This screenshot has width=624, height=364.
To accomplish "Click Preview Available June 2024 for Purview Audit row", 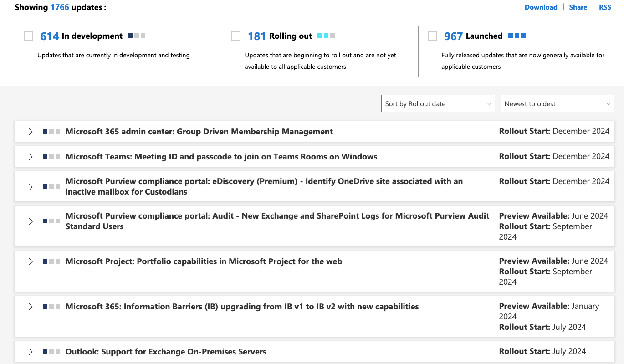I will [553, 216].
